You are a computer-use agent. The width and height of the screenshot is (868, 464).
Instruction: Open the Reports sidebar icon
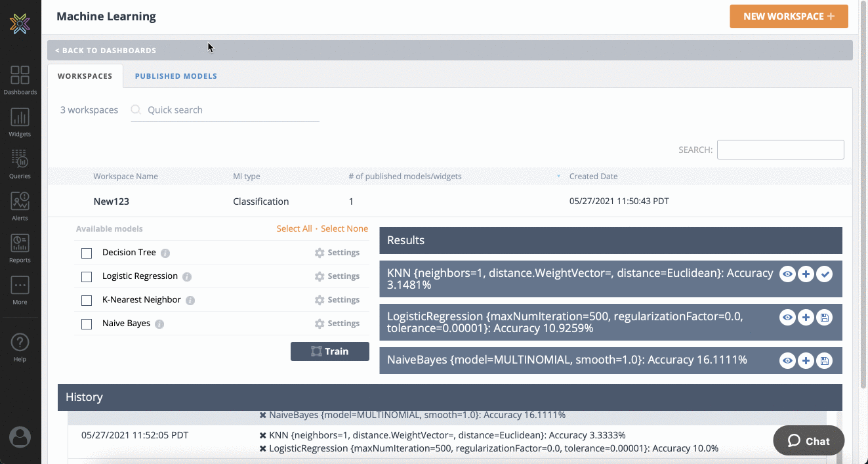click(x=20, y=247)
